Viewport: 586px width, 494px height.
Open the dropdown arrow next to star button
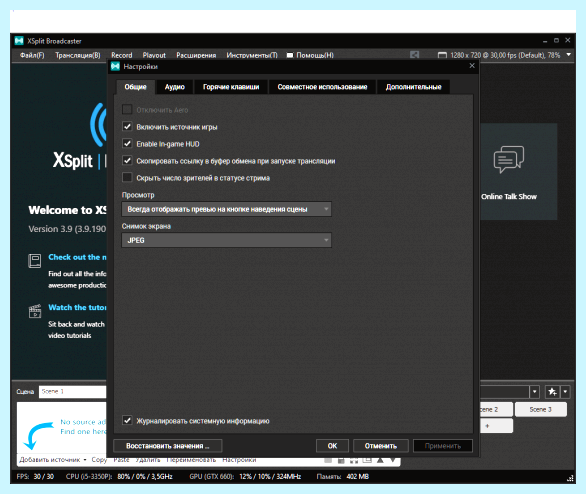coord(565,392)
